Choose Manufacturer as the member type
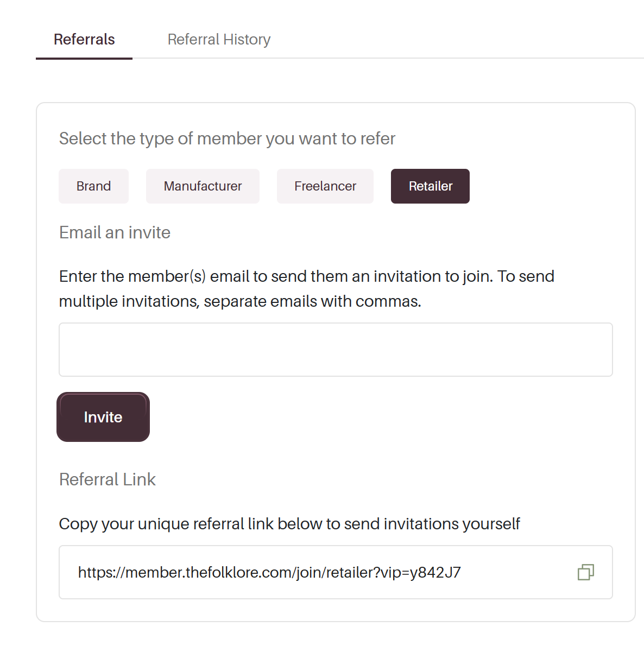Screen dimensions: 644x652 tap(203, 186)
